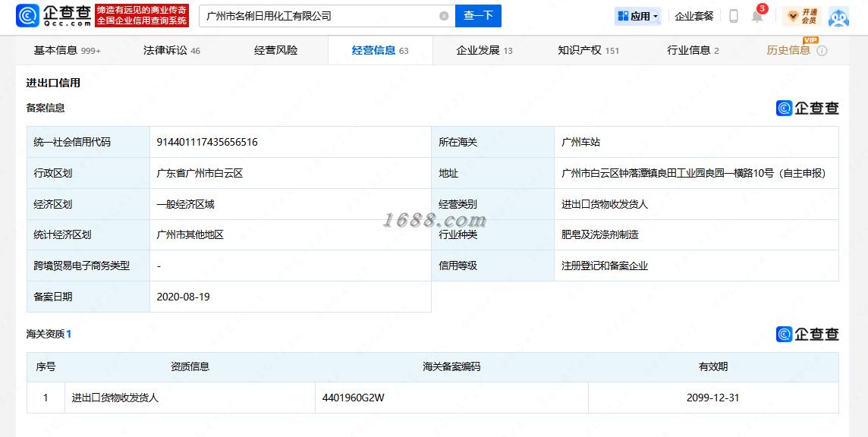Open the 经营风险 tab
The image size is (868, 437).
click(275, 50)
